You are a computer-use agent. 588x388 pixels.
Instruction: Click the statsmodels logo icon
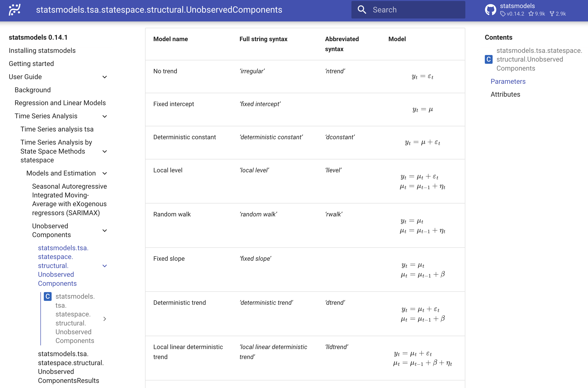pos(15,10)
